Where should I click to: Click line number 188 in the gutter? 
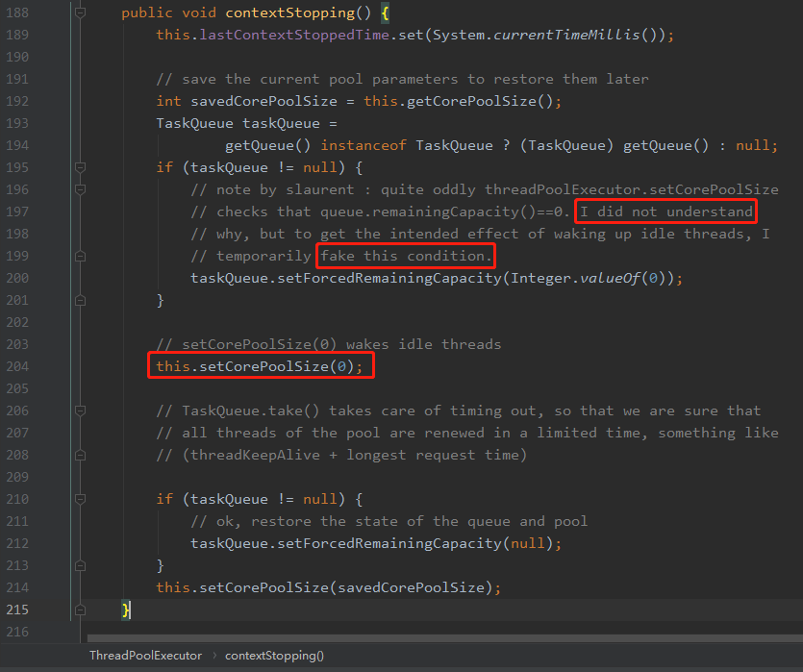(x=17, y=12)
